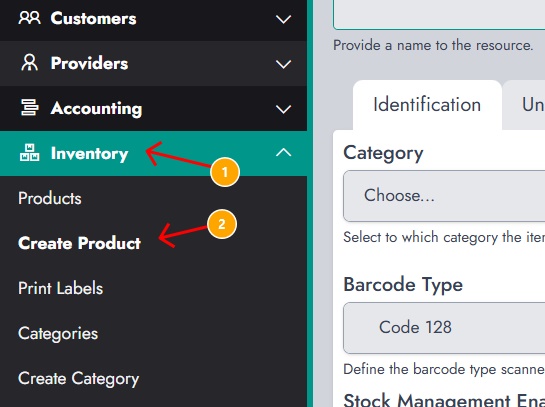This screenshot has height=407, width=545.
Task: Go to Print Labels page
Action: 60,288
